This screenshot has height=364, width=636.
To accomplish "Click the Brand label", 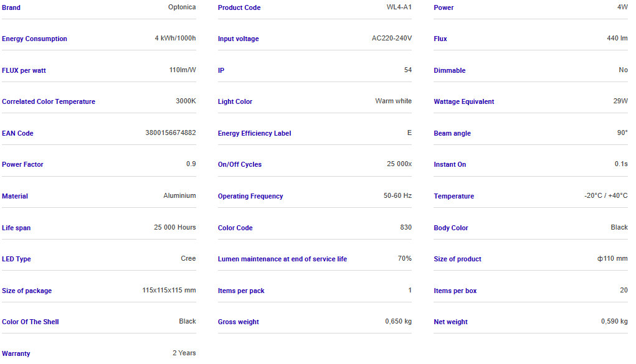I will pos(11,7).
